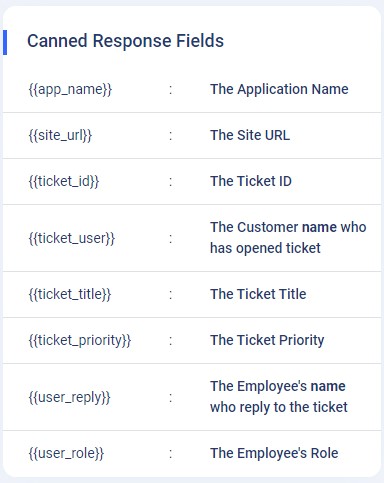
Task: Select 'The Employee's Role' description
Action: click(274, 453)
